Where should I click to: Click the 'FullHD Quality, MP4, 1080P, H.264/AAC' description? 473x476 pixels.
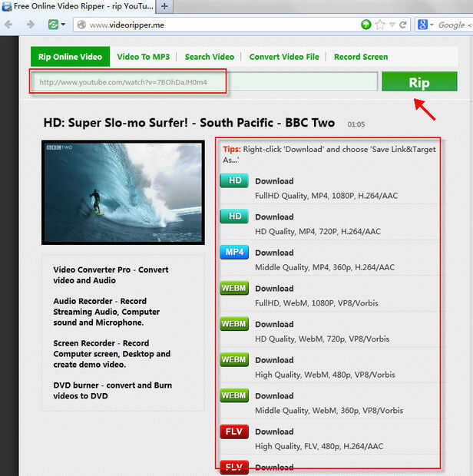[x=326, y=196]
